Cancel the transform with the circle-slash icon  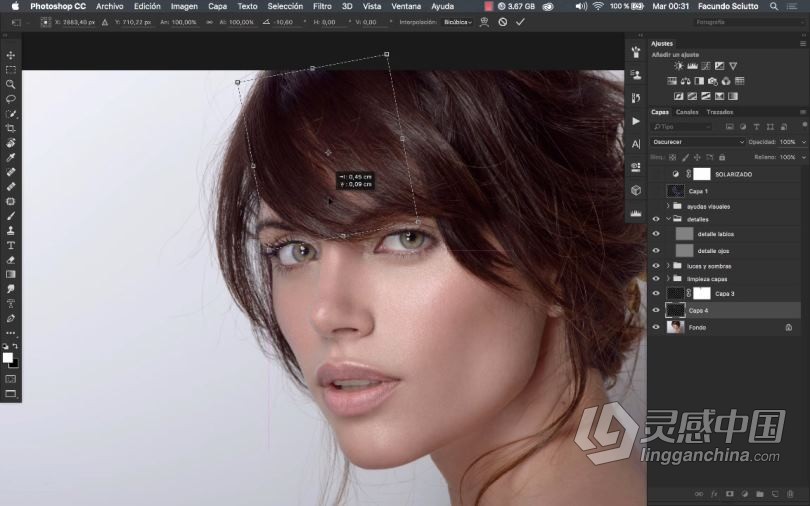tap(503, 22)
